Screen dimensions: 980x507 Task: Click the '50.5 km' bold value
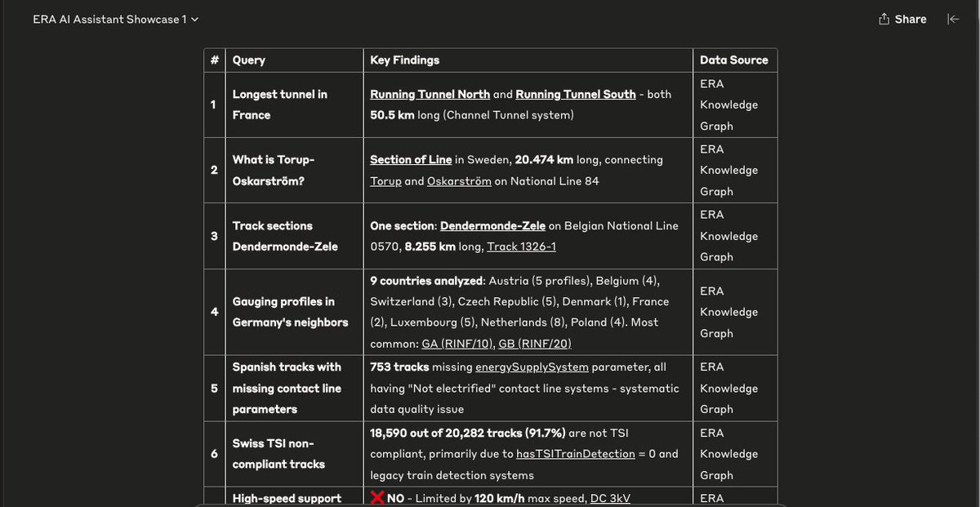coord(392,115)
